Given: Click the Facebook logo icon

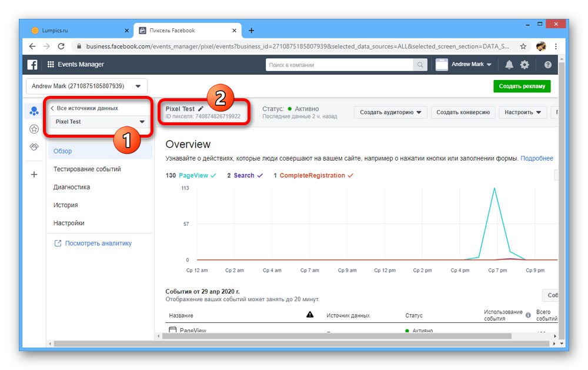Looking at the screenshot, I should coord(32,65).
